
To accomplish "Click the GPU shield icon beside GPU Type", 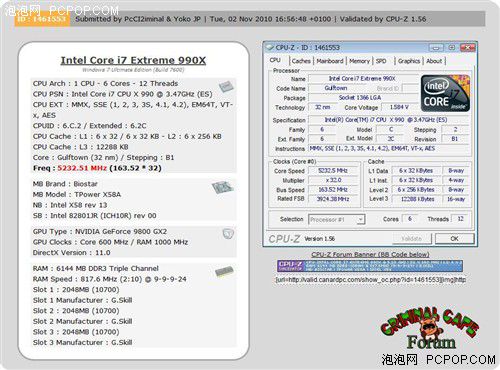I will click(x=228, y=234).
